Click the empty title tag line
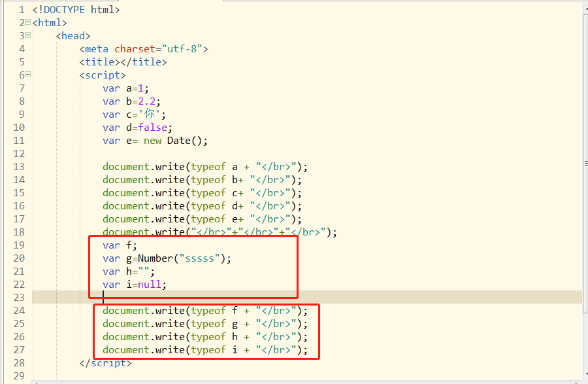The height and width of the screenshot is (384, 588). (x=123, y=62)
